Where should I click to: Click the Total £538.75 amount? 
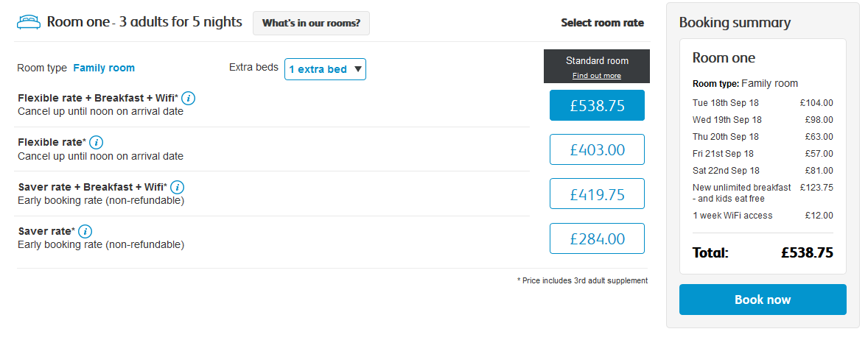(807, 253)
